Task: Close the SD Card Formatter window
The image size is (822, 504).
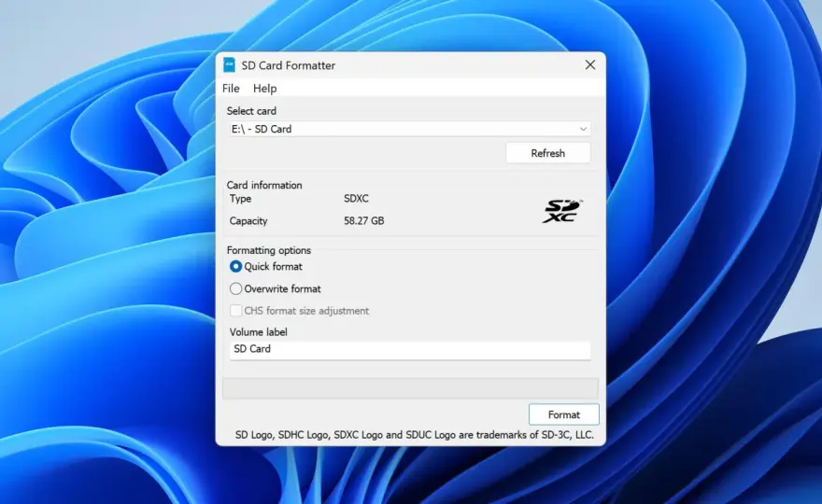Action: tap(589, 64)
